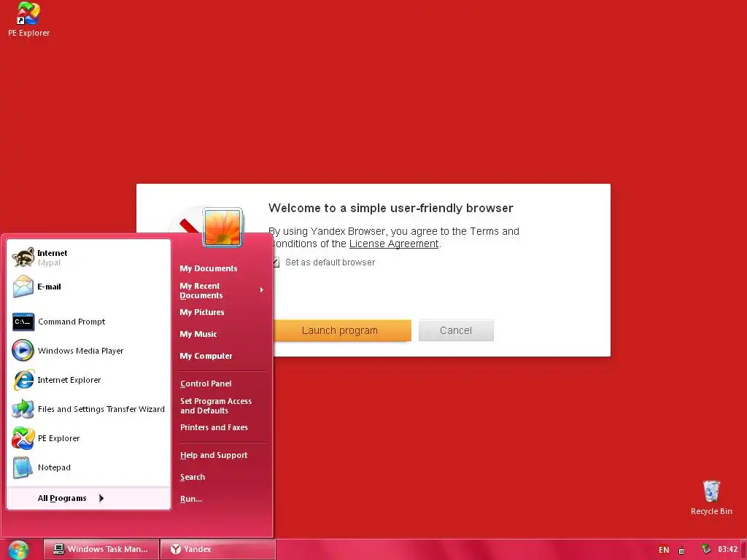Switch to Yandex taskbar button
The height and width of the screenshot is (560, 747).
(217, 549)
